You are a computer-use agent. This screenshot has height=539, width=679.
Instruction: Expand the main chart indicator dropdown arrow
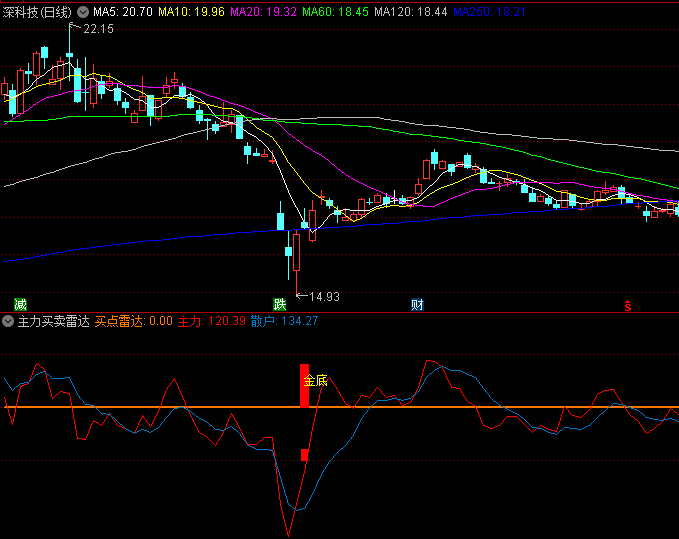coord(83,12)
